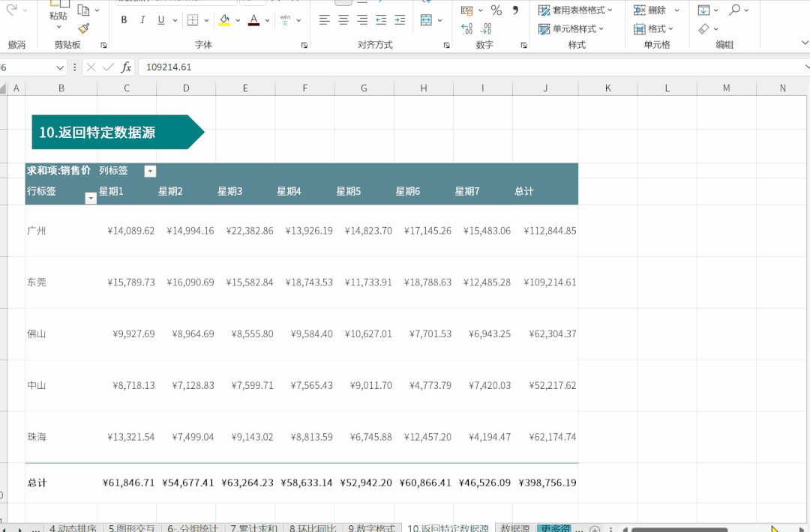Switch to the 数据源 sheet tab
This screenshot has width=810, height=532.
pos(514,528)
